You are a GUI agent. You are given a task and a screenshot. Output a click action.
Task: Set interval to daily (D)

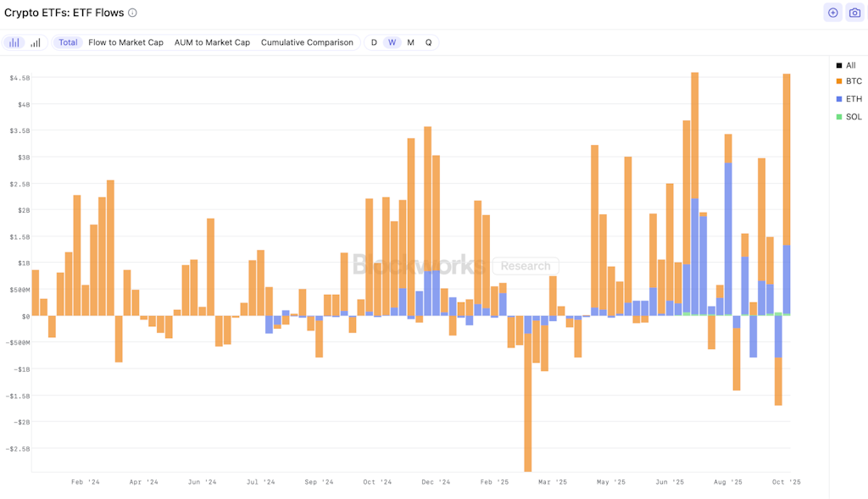[374, 42]
